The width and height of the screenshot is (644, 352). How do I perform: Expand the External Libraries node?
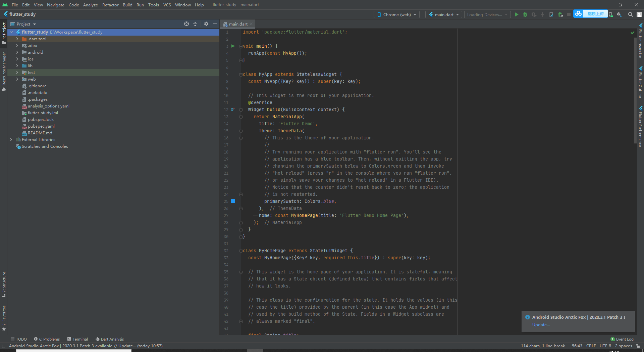coord(11,140)
